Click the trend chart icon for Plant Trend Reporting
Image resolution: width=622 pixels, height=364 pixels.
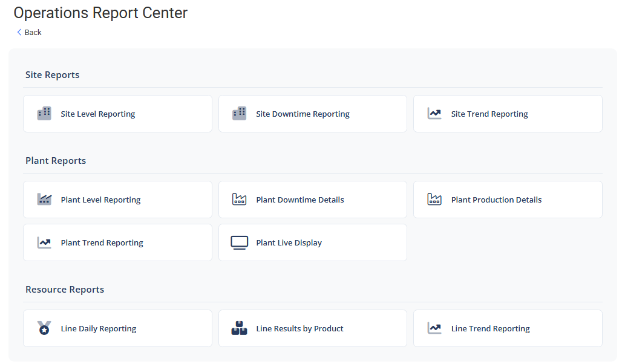click(44, 242)
